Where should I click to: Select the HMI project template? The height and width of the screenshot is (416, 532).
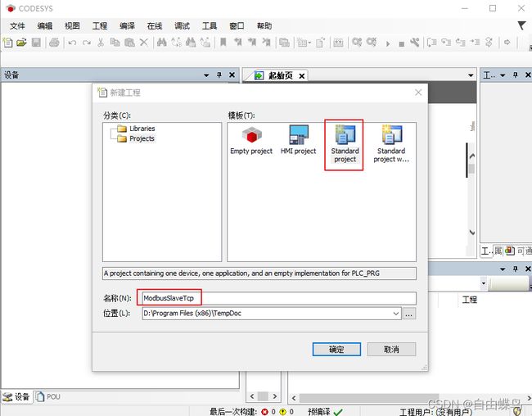(298, 140)
